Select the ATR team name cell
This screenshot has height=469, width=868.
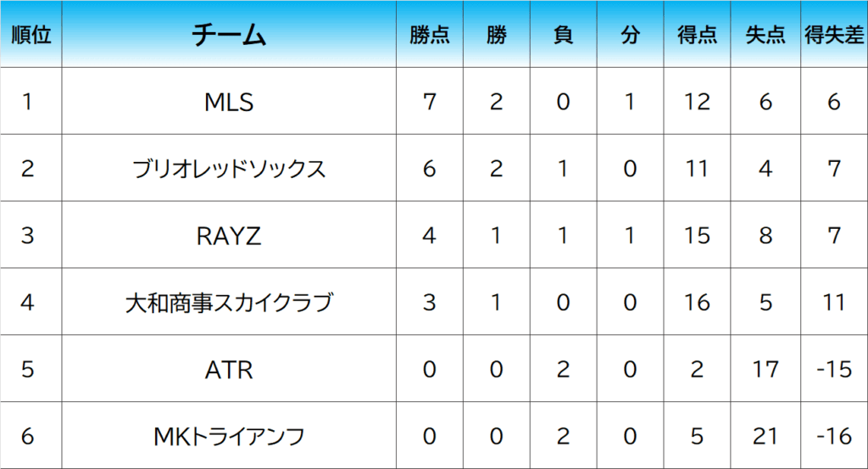coord(229,370)
